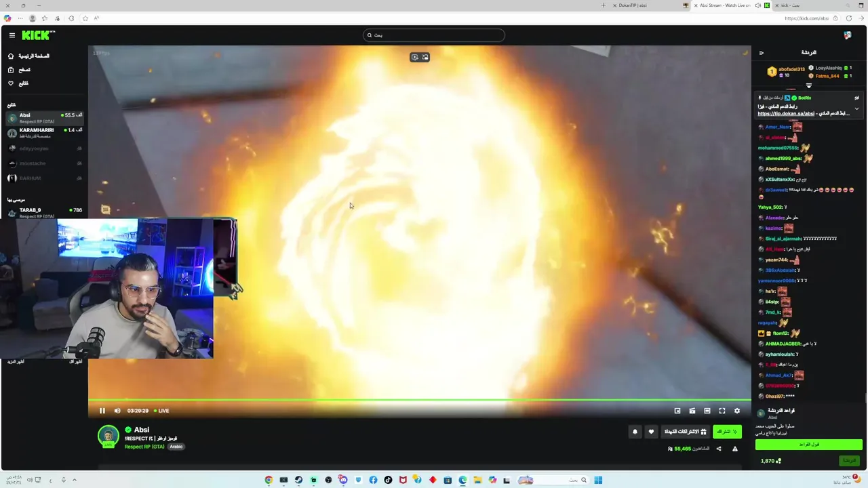868x488 pixels.
Task: Show more followed channels in the sidebar
Action: [x=16, y=362]
